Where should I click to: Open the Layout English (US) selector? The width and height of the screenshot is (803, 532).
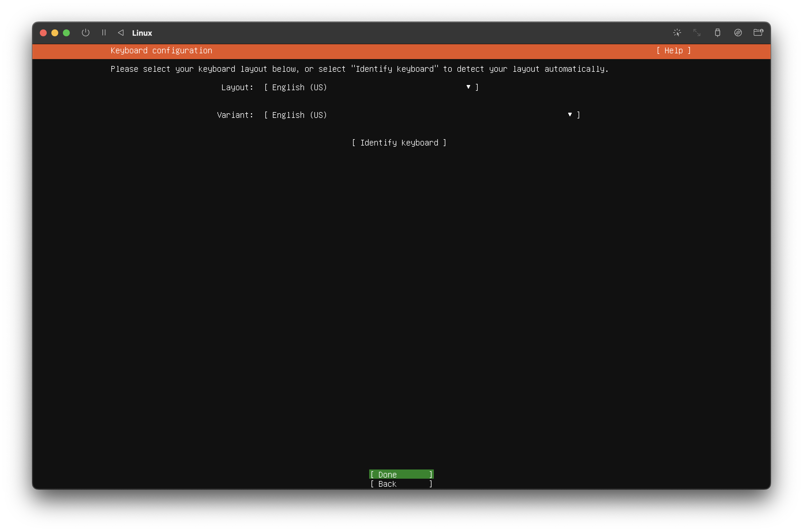371,88
